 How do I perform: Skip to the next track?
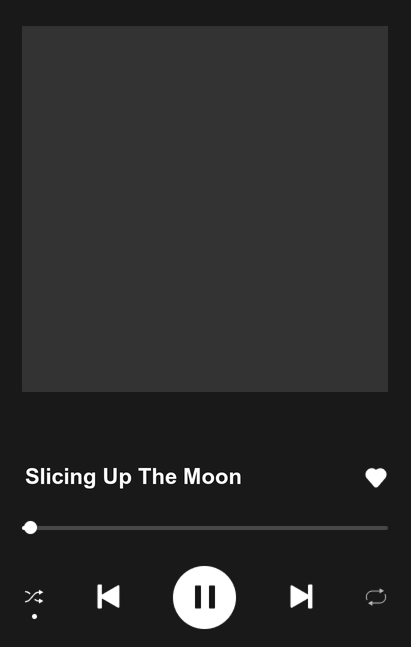point(301,597)
